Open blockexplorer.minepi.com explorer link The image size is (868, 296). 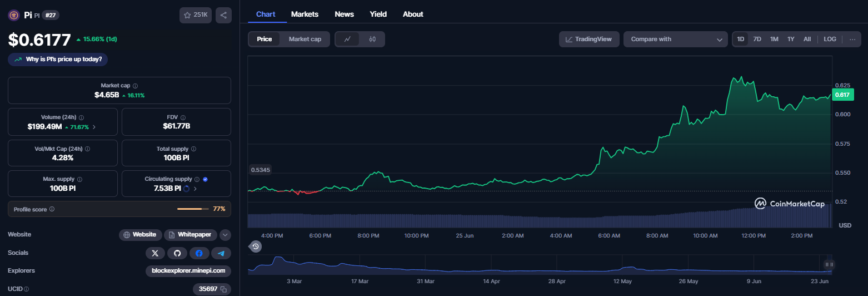(x=188, y=271)
